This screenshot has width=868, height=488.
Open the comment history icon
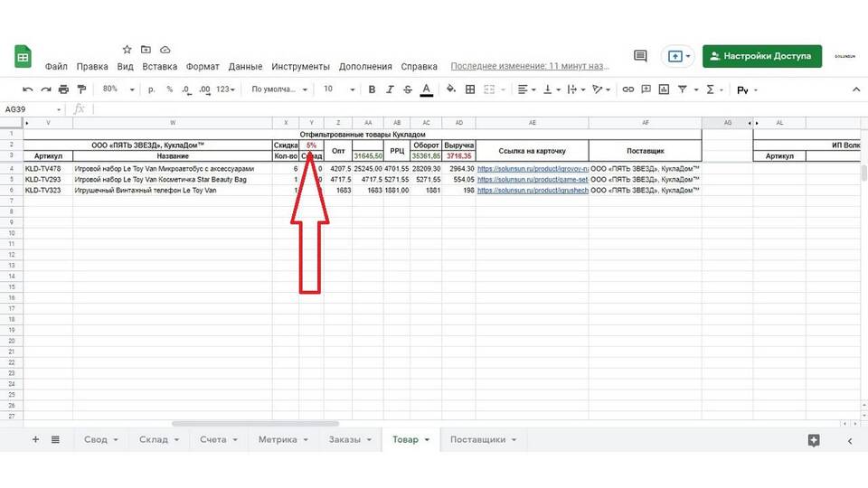pyautogui.click(x=640, y=56)
